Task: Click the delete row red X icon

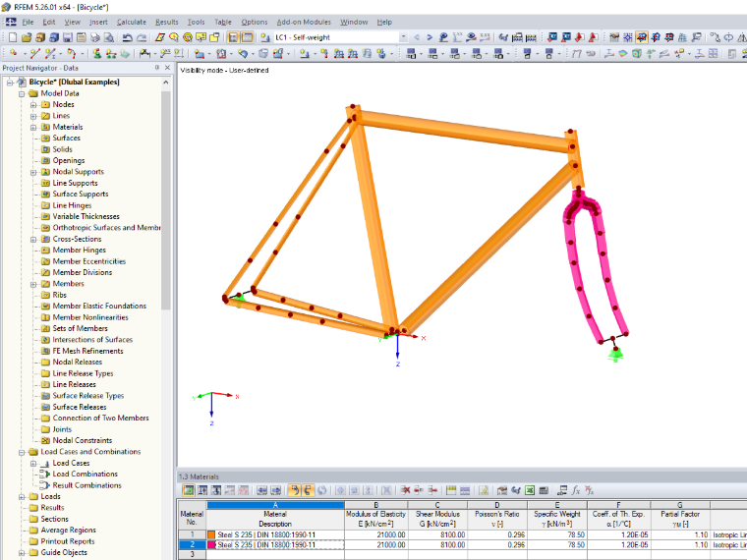Action: click(x=405, y=490)
